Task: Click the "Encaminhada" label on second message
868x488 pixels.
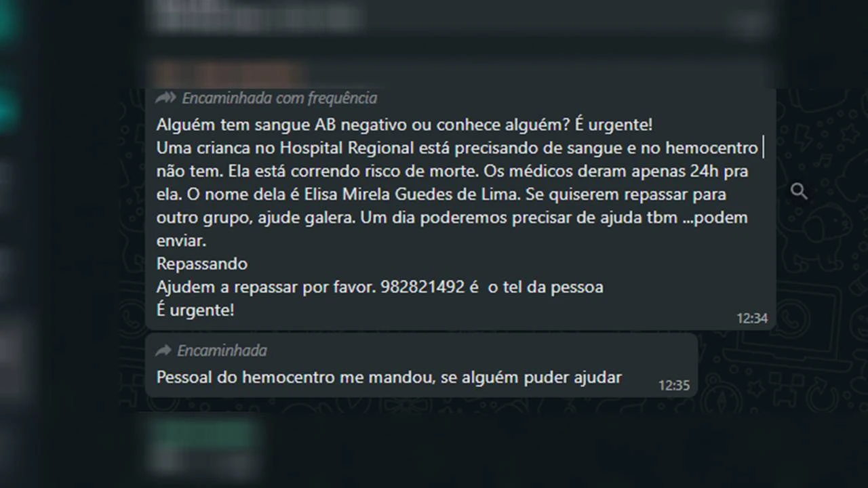Action: point(222,350)
